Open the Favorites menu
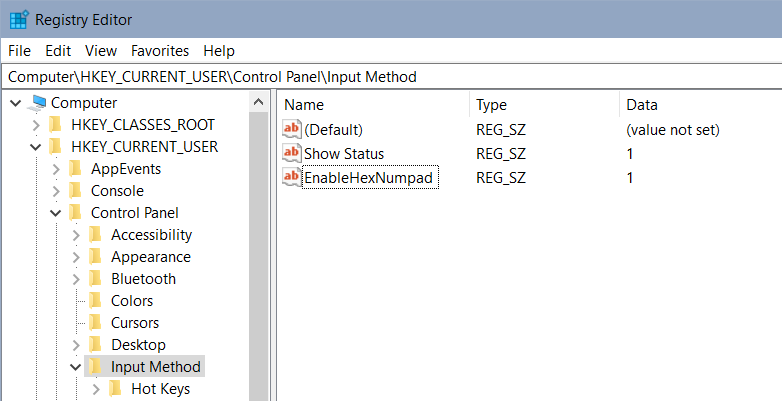 pos(160,51)
